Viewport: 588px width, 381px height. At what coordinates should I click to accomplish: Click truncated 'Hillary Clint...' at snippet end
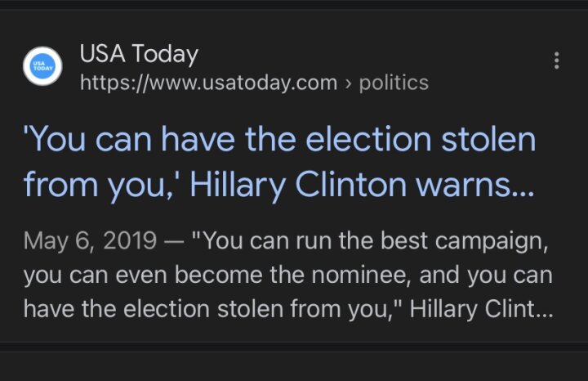click(x=481, y=309)
